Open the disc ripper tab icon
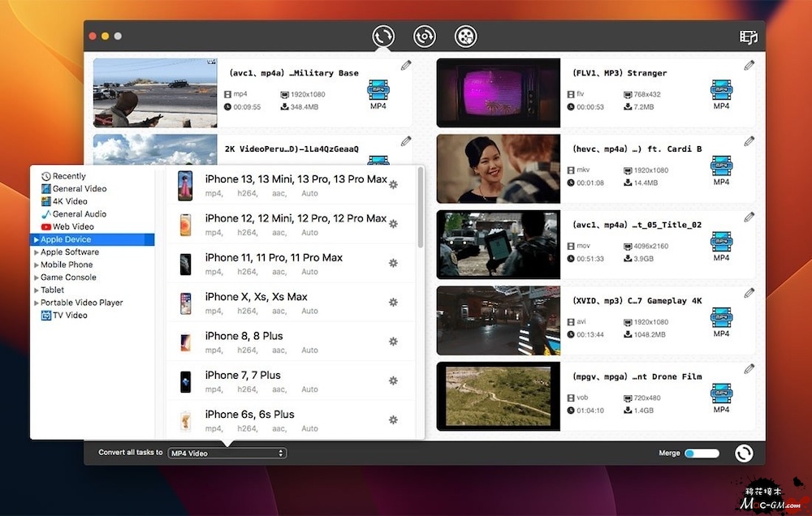Image resolution: width=812 pixels, height=516 pixels. (x=425, y=36)
